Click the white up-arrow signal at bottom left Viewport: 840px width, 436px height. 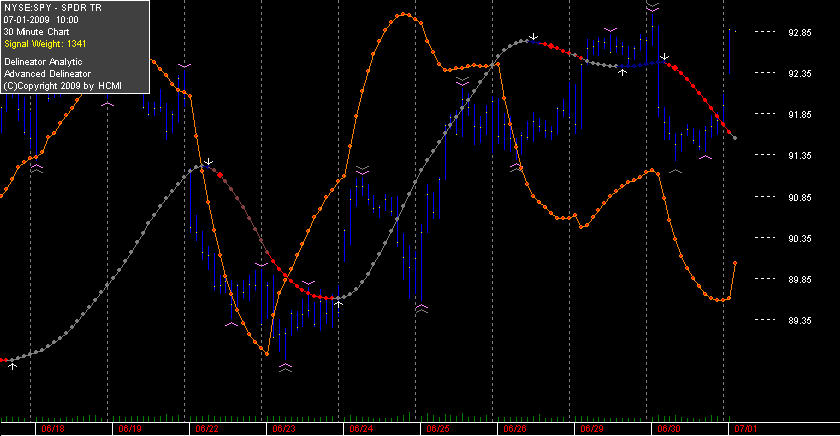click(13, 366)
